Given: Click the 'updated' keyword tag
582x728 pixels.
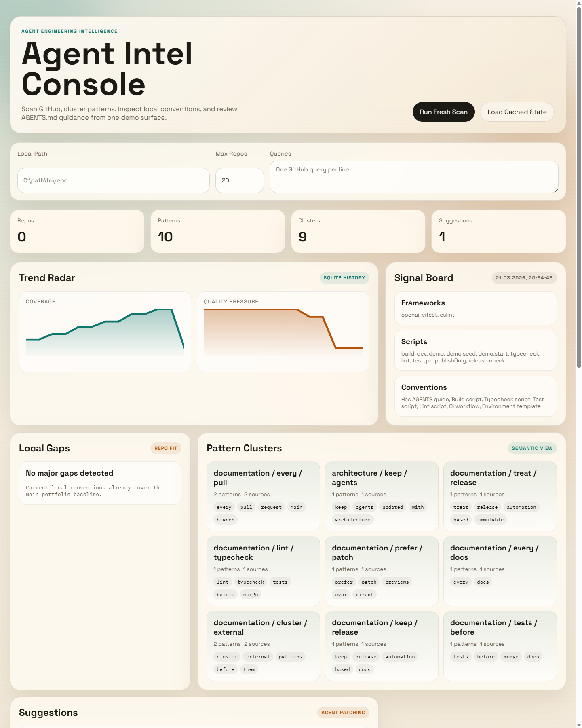Looking at the screenshot, I should coord(393,507).
